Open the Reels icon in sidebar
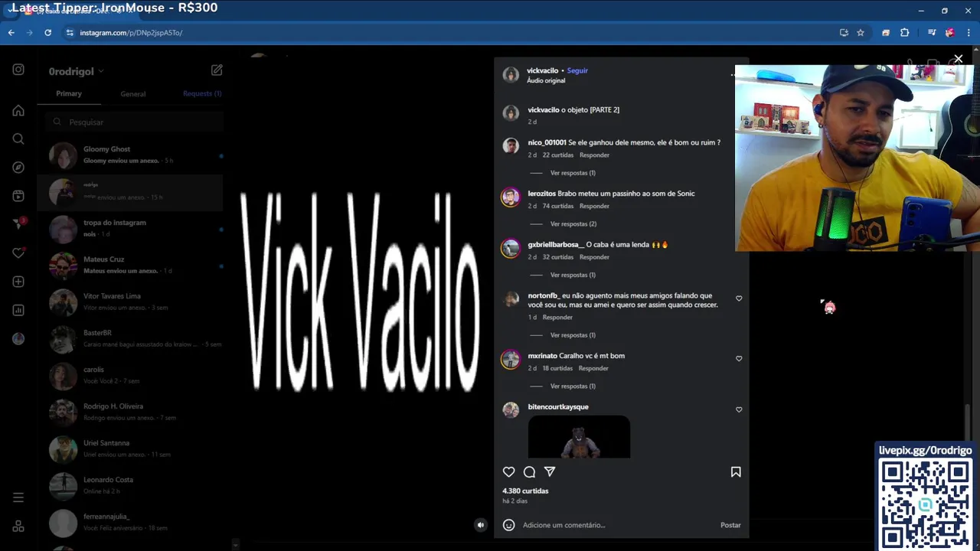This screenshot has height=551, width=980. tap(18, 196)
